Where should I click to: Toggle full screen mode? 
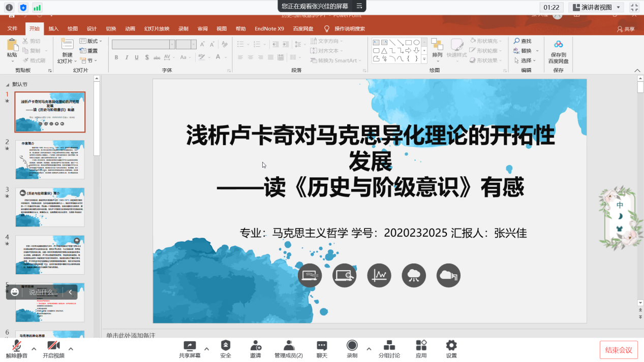(x=634, y=7)
